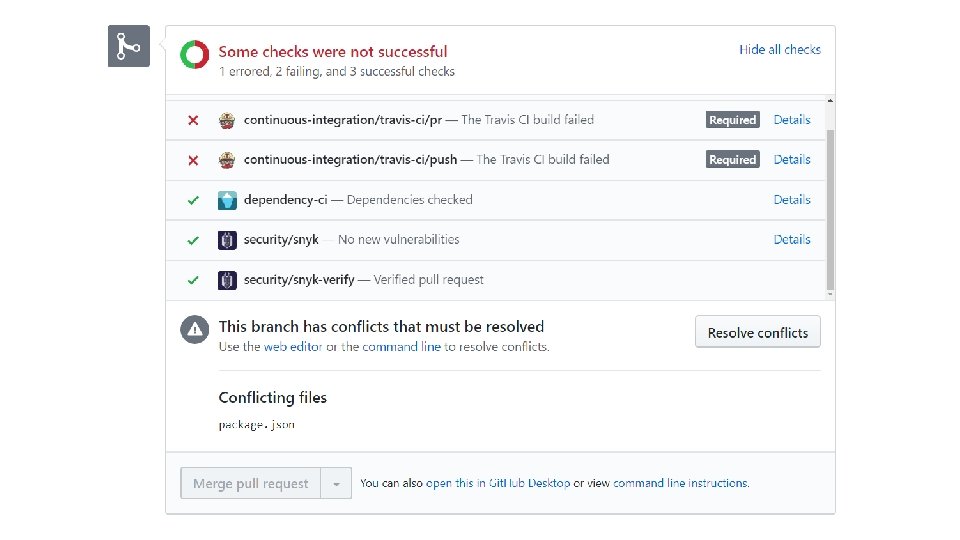Click the travis-ci/push avatar icon

pyautogui.click(x=227, y=160)
